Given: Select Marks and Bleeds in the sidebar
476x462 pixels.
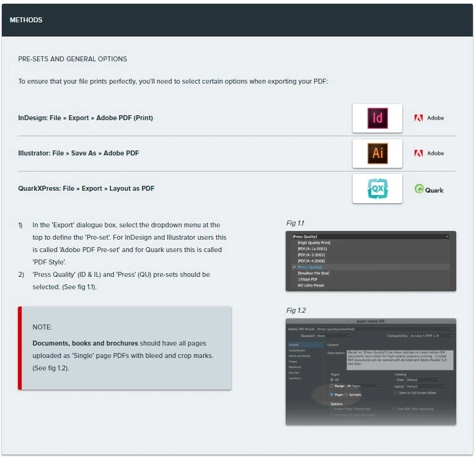Looking at the screenshot, I should coord(299,356).
